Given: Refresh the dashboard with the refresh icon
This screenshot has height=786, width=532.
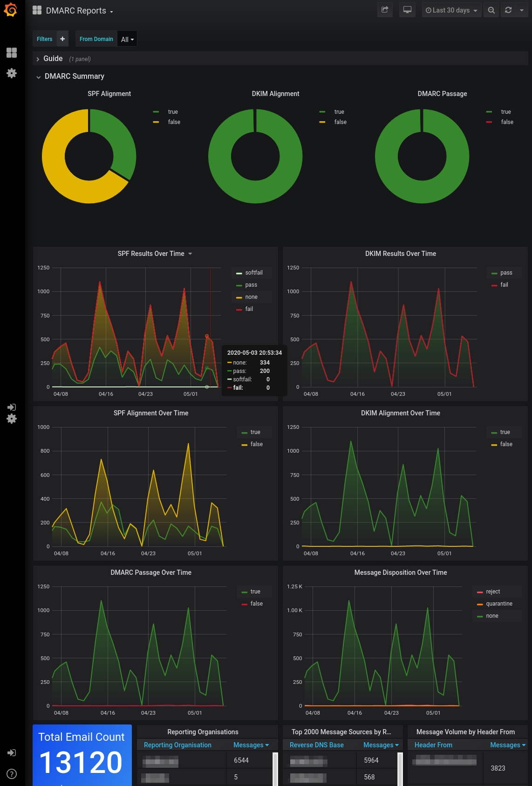Looking at the screenshot, I should (x=508, y=10).
